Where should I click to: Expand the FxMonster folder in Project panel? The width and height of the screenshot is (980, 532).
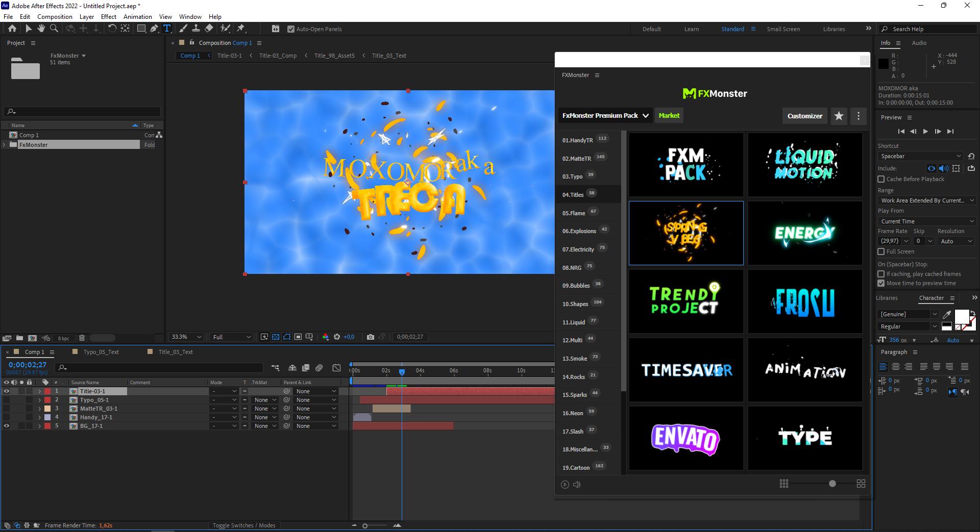click(5, 145)
